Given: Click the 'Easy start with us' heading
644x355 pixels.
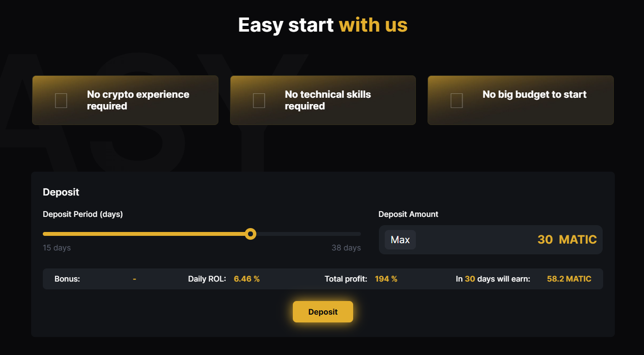Looking at the screenshot, I should tap(322, 25).
